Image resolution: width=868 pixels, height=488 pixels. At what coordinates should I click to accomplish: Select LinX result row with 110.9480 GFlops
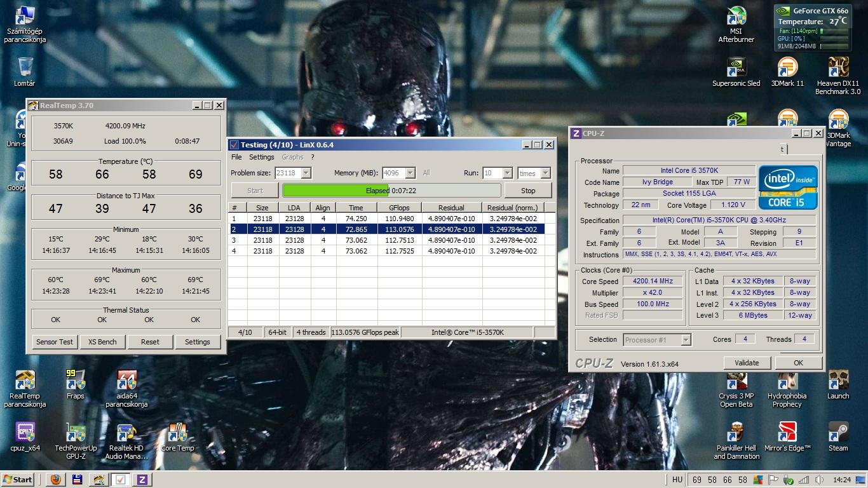(386, 219)
